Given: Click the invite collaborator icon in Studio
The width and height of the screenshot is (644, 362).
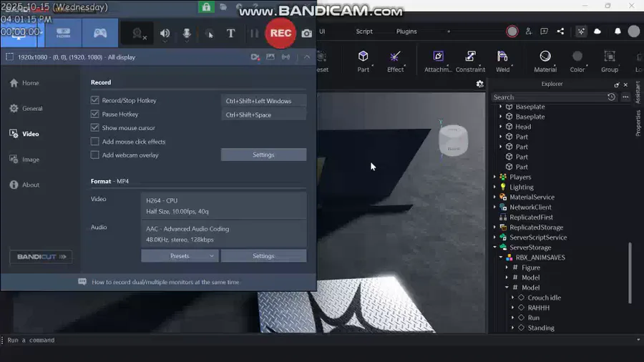Looking at the screenshot, I should pos(529,31).
